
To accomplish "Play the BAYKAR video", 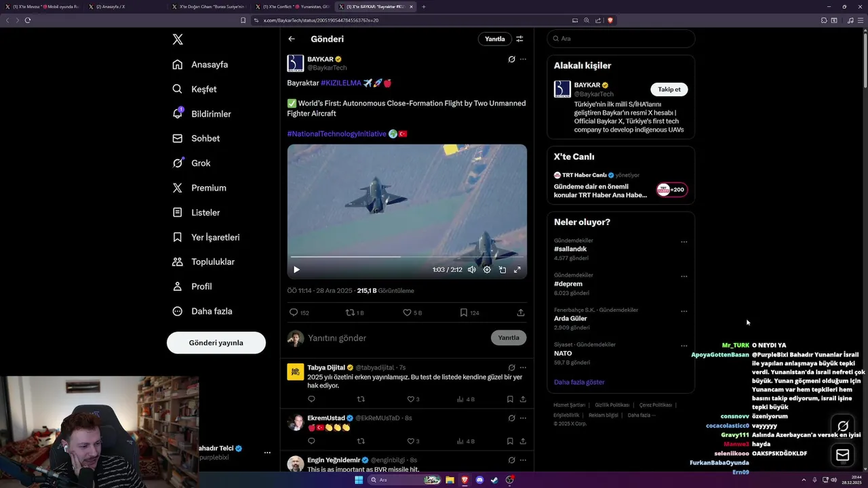I will 296,269.
